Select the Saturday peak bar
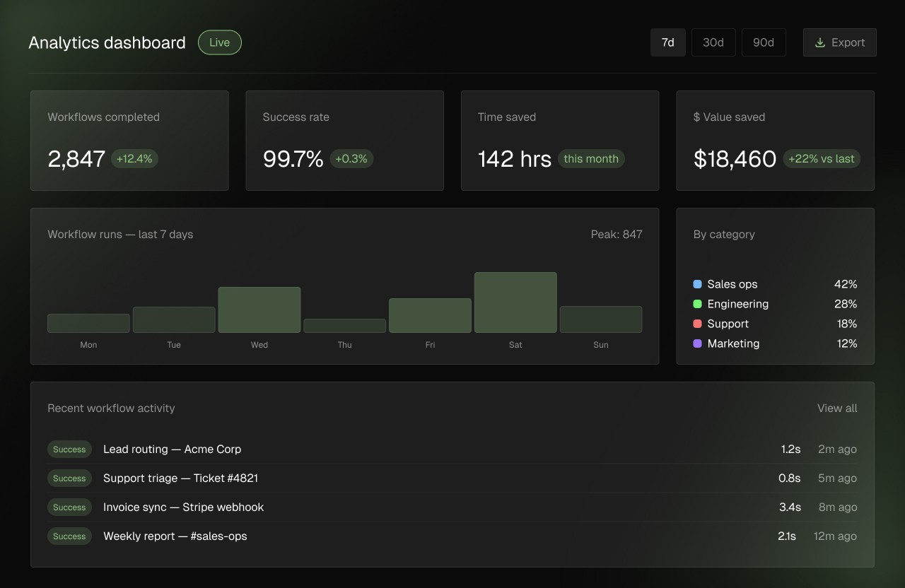905x588 pixels. click(x=515, y=302)
